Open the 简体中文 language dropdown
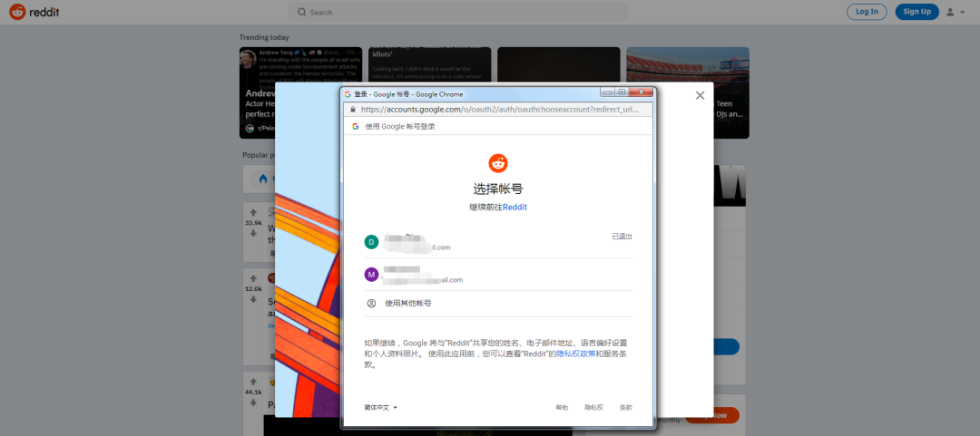980x436 pixels. point(380,408)
